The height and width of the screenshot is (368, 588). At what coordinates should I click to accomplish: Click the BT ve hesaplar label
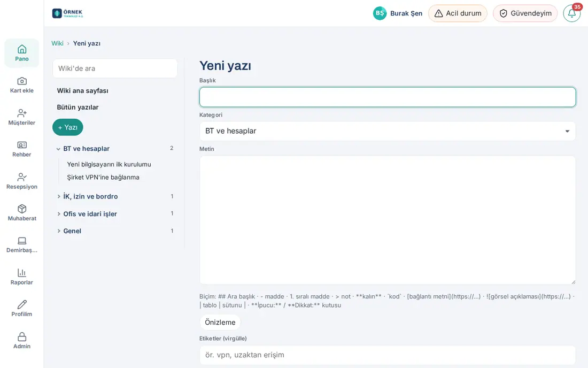pyautogui.click(x=86, y=149)
